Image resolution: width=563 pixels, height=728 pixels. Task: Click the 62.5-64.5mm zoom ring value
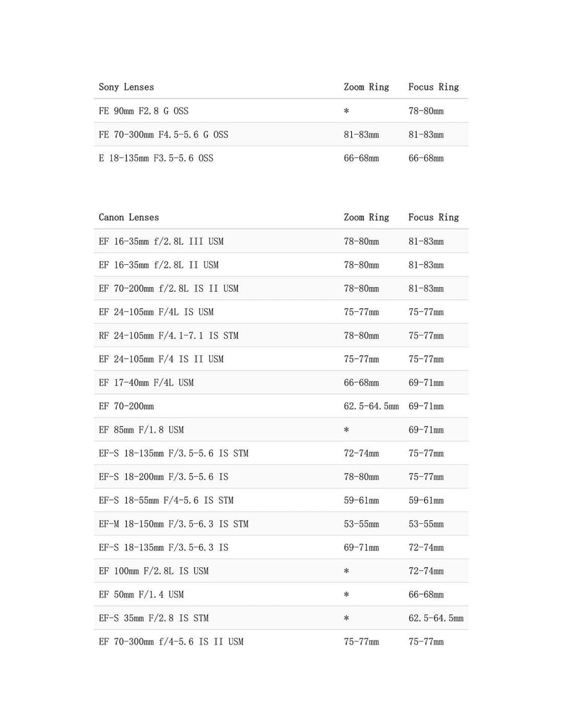tap(371, 406)
